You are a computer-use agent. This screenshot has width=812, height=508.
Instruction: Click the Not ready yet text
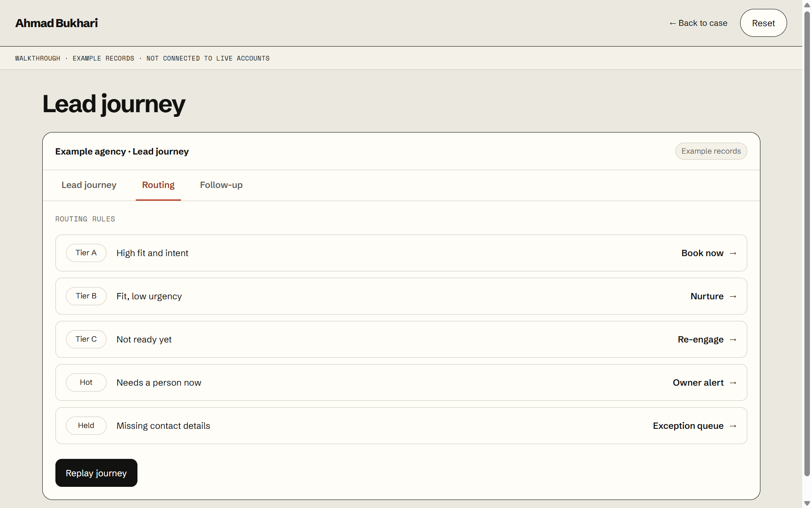[144, 340]
